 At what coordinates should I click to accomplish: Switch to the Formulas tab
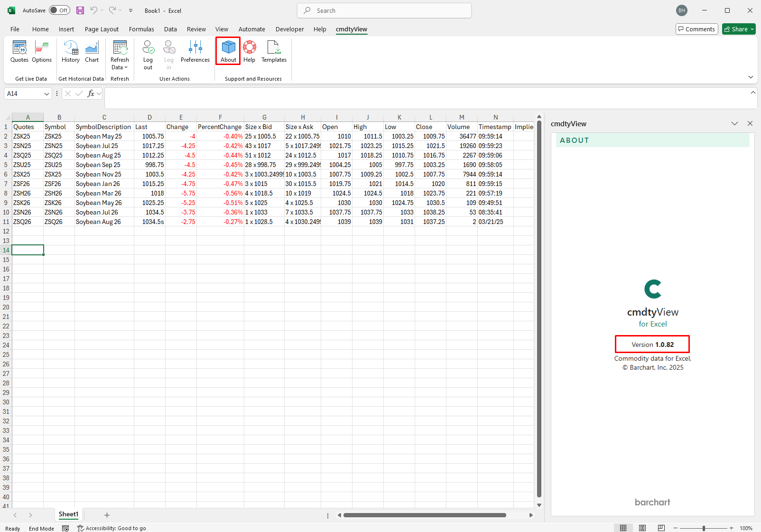point(141,29)
